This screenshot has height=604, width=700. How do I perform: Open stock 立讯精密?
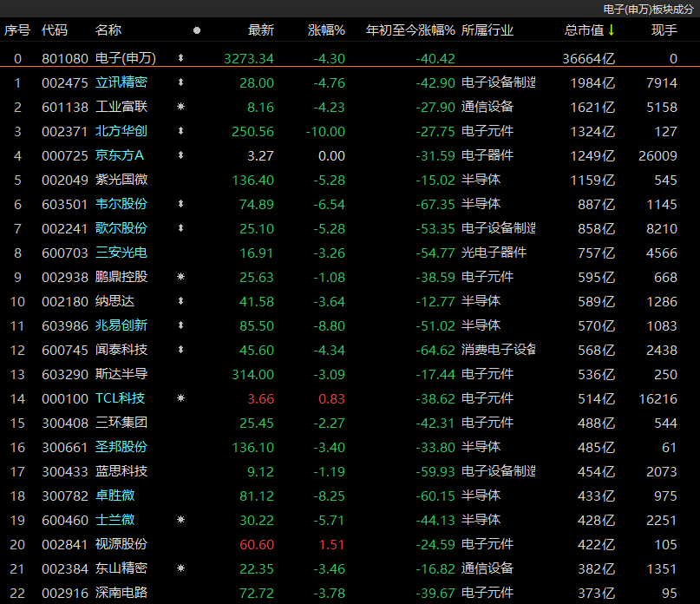[x=121, y=82]
